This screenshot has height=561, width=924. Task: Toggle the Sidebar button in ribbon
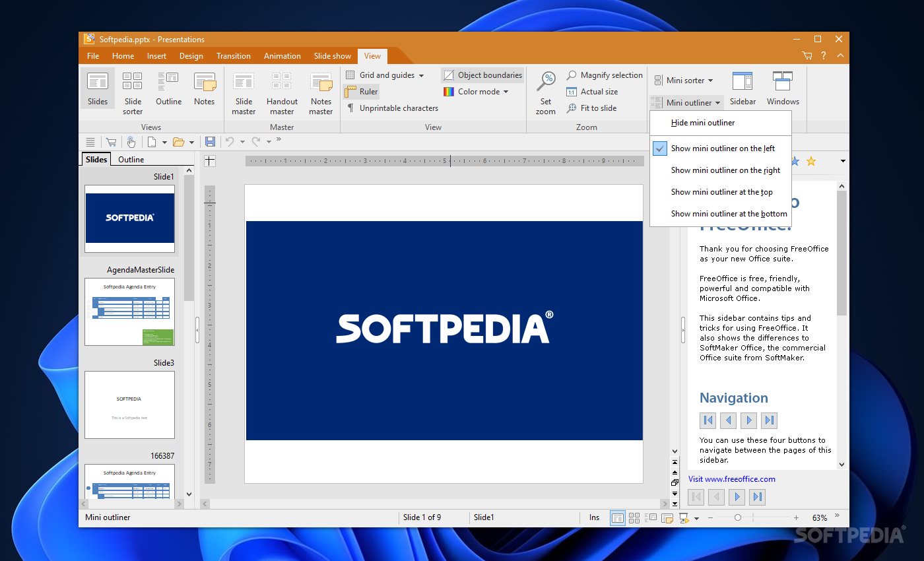742,88
